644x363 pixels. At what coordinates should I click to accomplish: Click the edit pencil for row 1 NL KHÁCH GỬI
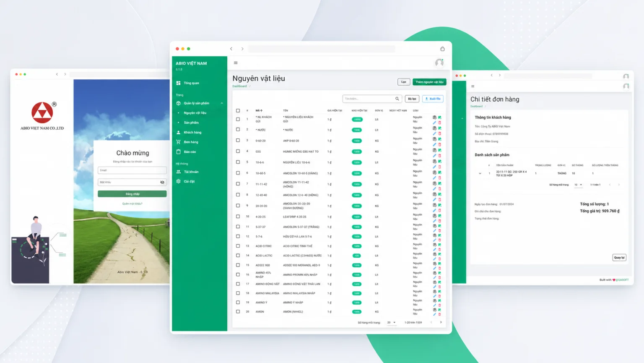pos(434,123)
